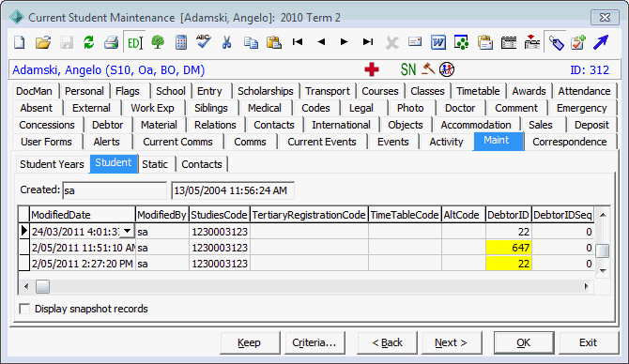Enable Display snapshot records checkbox
The width and height of the screenshot is (629, 364).
(24, 309)
